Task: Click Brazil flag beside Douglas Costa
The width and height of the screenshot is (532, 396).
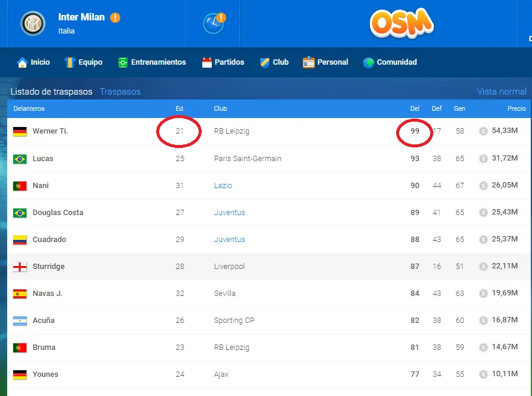Action: click(20, 213)
